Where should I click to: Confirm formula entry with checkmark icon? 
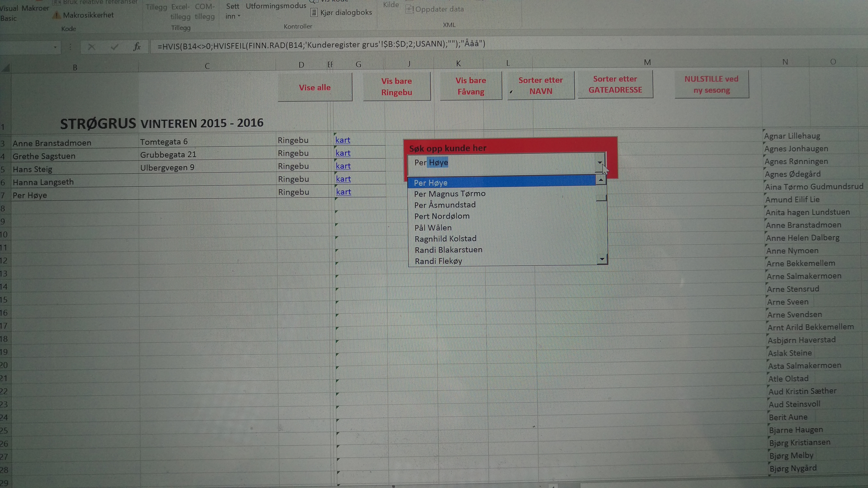(115, 47)
